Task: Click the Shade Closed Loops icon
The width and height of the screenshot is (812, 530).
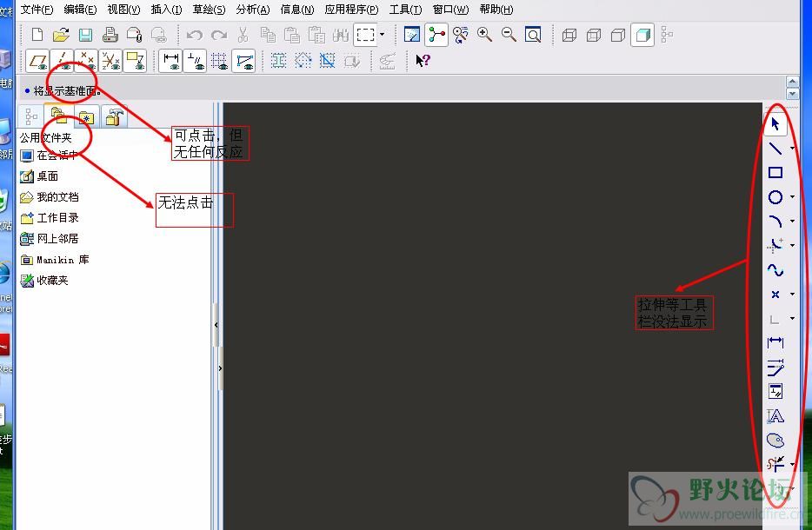Action: (x=278, y=61)
